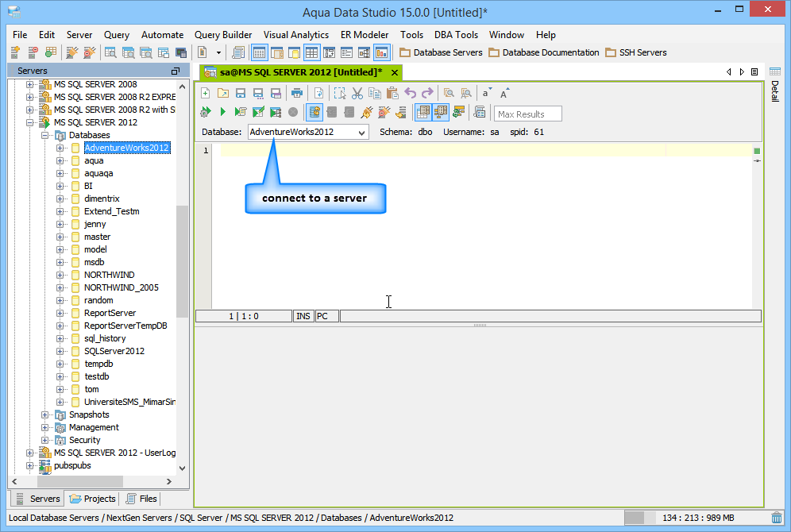
Task: Collapse the MS SQL SERVER 2012 node
Action: (x=29, y=122)
